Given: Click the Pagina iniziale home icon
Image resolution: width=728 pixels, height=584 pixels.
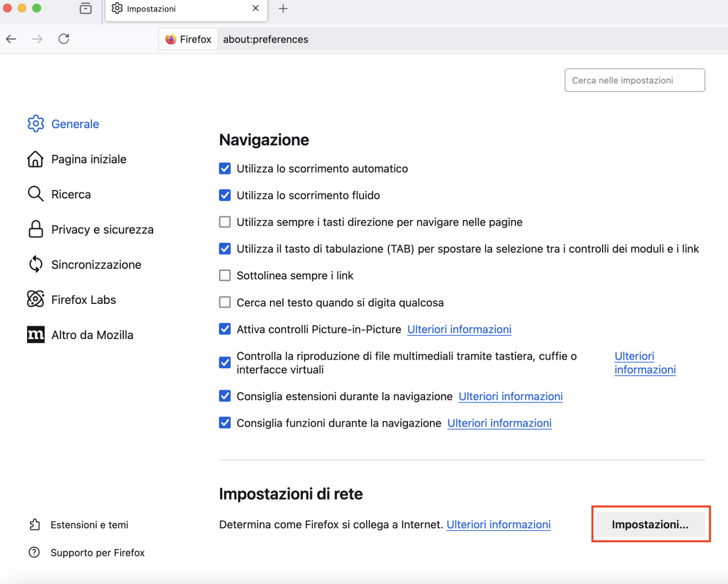Looking at the screenshot, I should pos(35,159).
